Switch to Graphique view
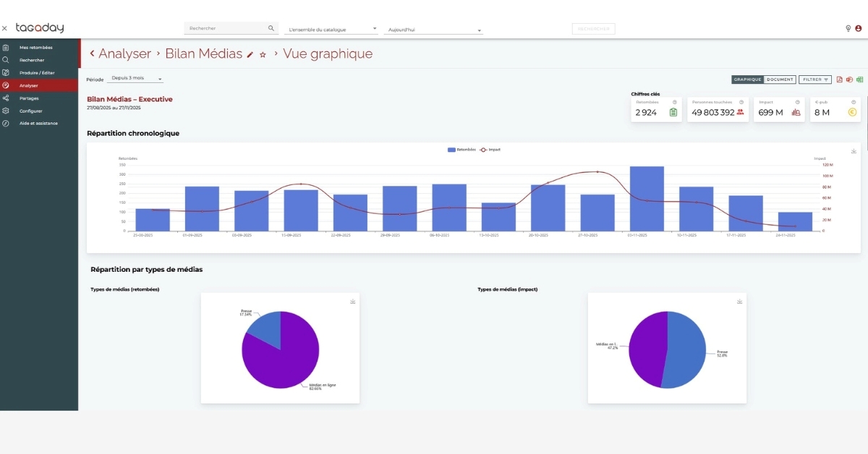868x454 pixels. coord(747,80)
